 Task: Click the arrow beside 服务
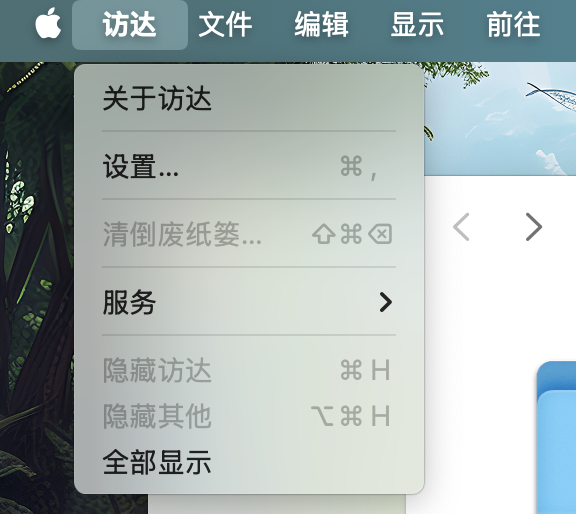[386, 302]
